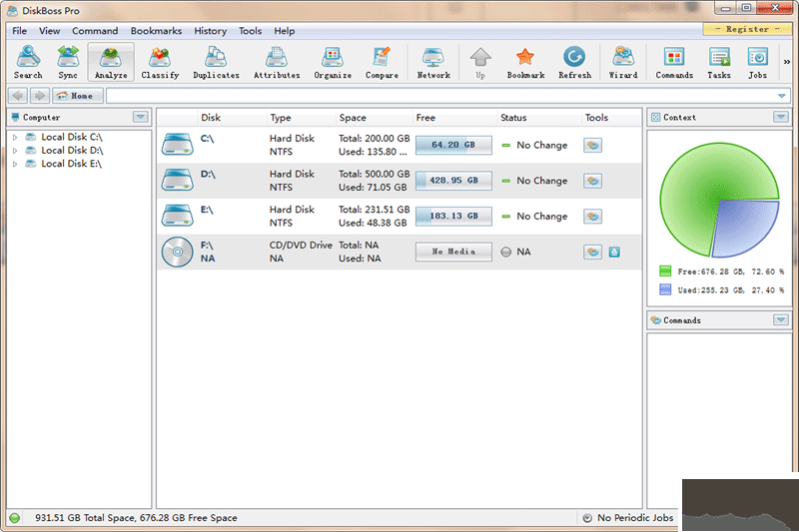799x532 pixels.
Task: Open the Bookmarks menu
Action: 156,31
